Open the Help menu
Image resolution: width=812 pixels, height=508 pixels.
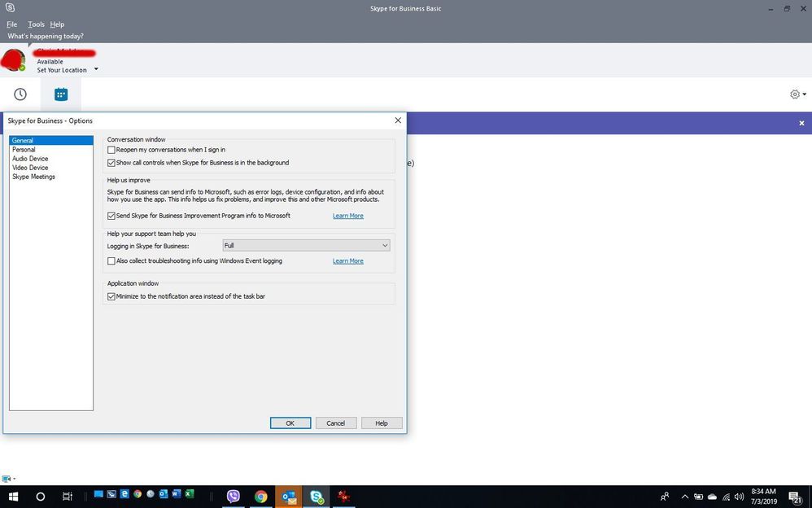click(57, 24)
